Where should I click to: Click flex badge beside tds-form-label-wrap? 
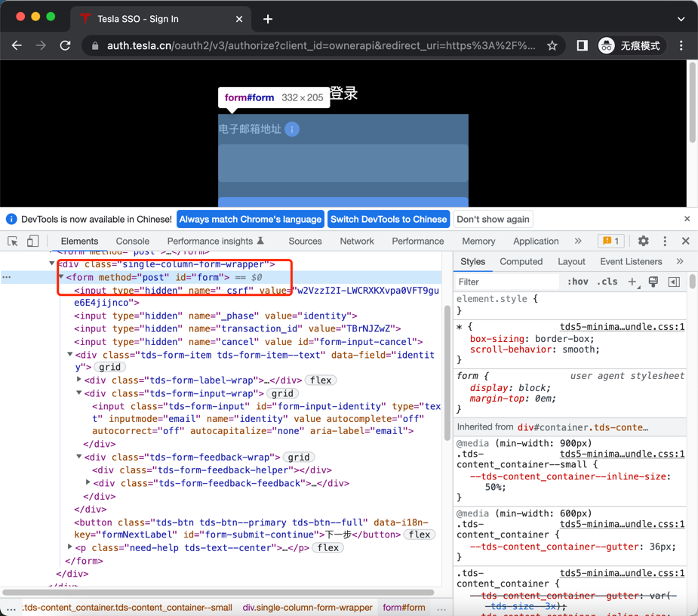click(x=321, y=380)
